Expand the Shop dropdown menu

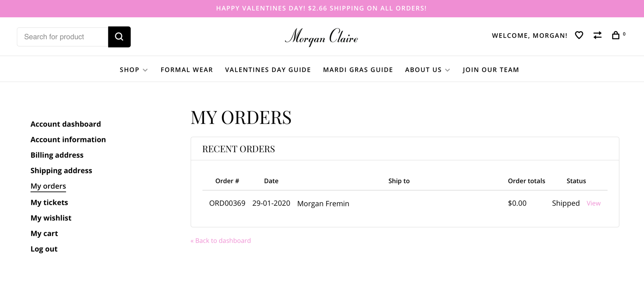tap(133, 70)
